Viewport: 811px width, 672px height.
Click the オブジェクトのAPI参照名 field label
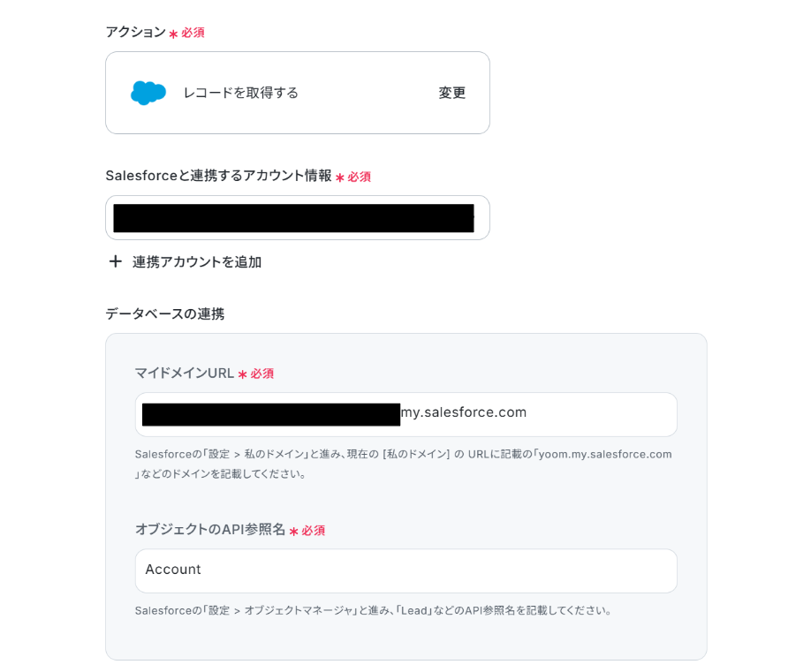click(210, 529)
